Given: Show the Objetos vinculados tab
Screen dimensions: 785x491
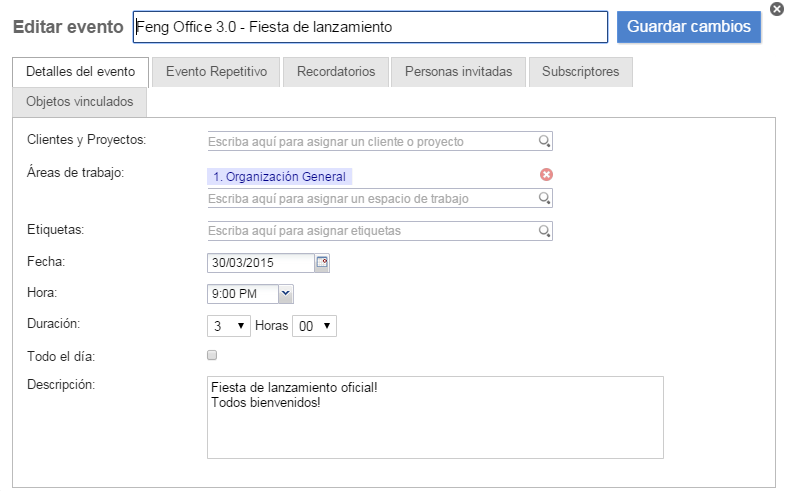Looking at the screenshot, I should click(x=80, y=102).
